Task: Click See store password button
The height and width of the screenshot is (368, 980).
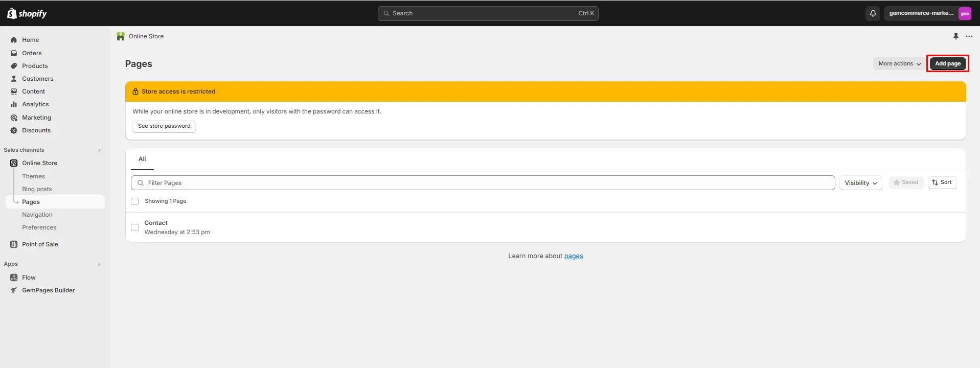Action: [x=164, y=126]
